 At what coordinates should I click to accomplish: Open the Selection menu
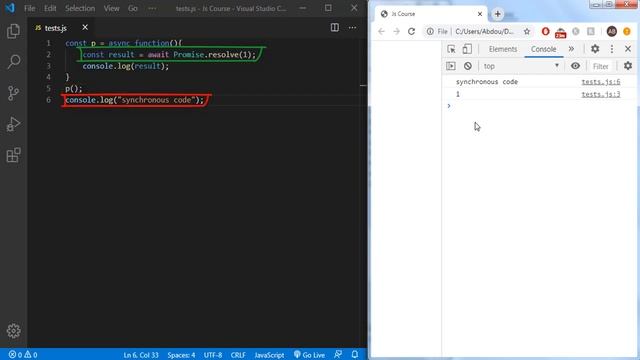click(x=80, y=8)
